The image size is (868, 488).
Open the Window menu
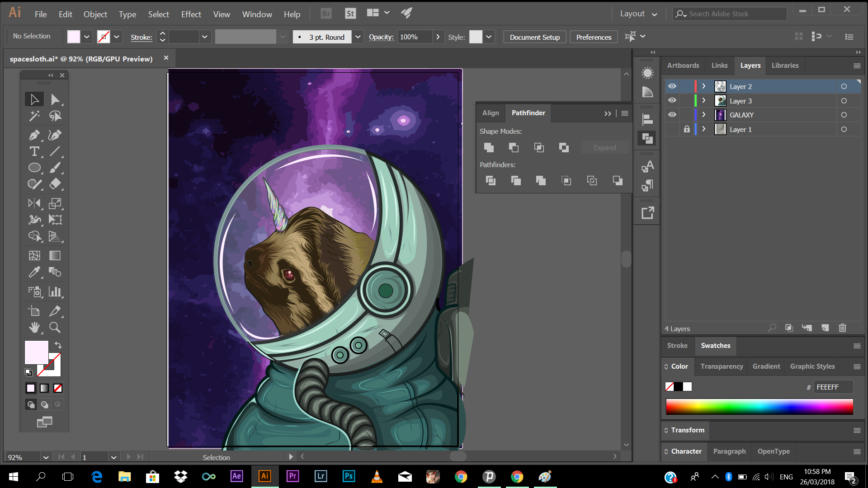(257, 14)
